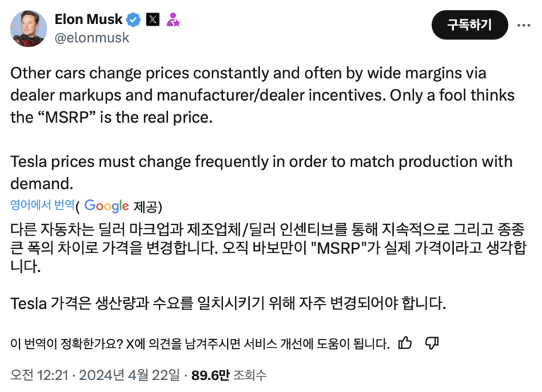
Task: Open the @elonmusk handle link
Action: (92, 37)
